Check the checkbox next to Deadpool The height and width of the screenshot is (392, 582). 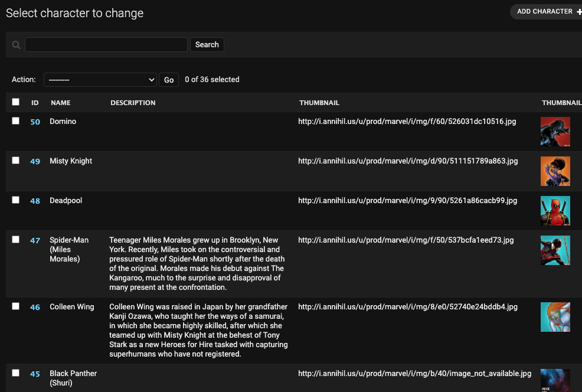click(16, 200)
